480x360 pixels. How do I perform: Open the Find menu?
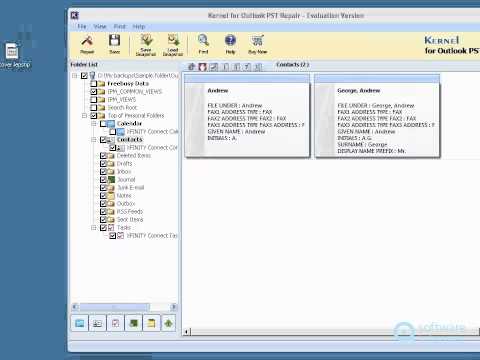tap(120, 27)
